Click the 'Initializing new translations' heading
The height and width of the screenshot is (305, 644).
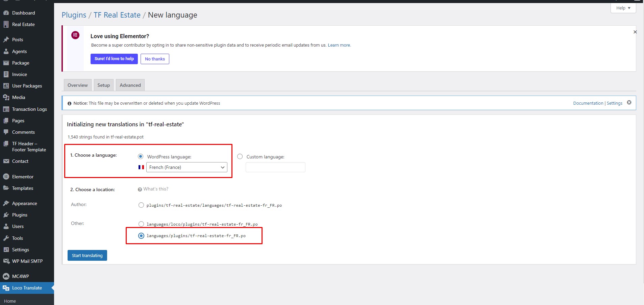pyautogui.click(x=125, y=124)
